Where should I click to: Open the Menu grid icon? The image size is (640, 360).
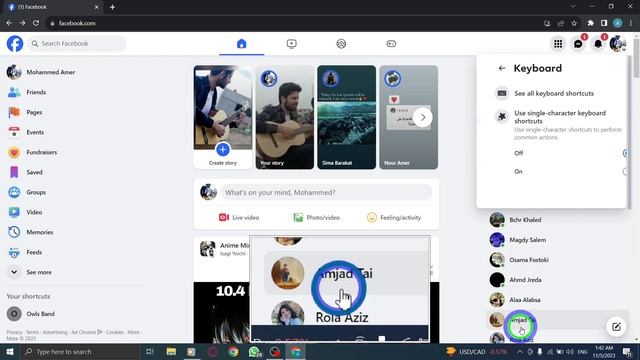pos(558,44)
